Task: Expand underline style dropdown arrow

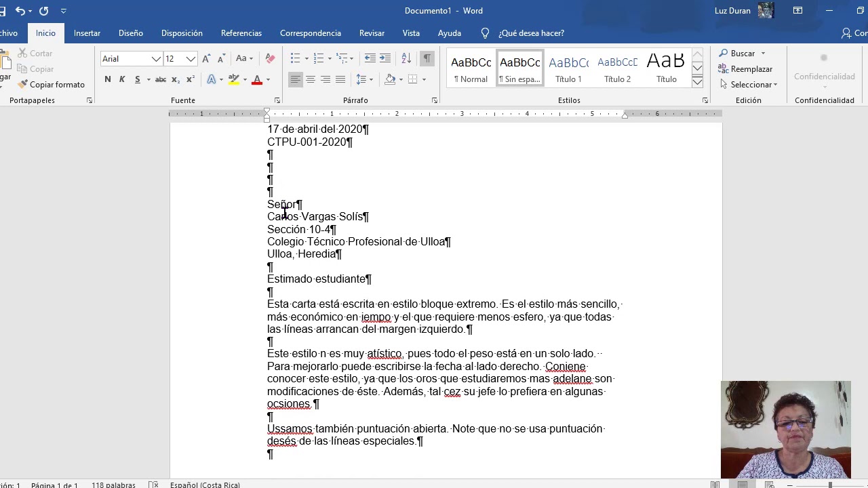Action: point(148,80)
